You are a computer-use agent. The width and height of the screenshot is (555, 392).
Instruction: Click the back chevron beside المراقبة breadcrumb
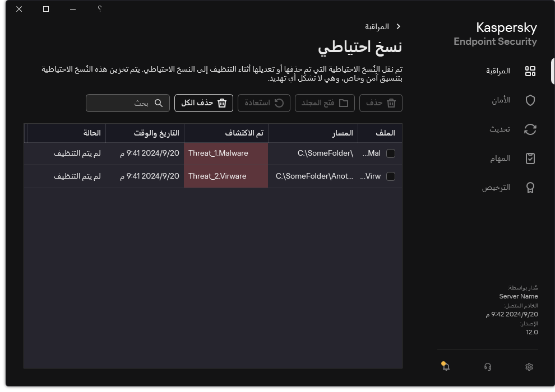(398, 26)
